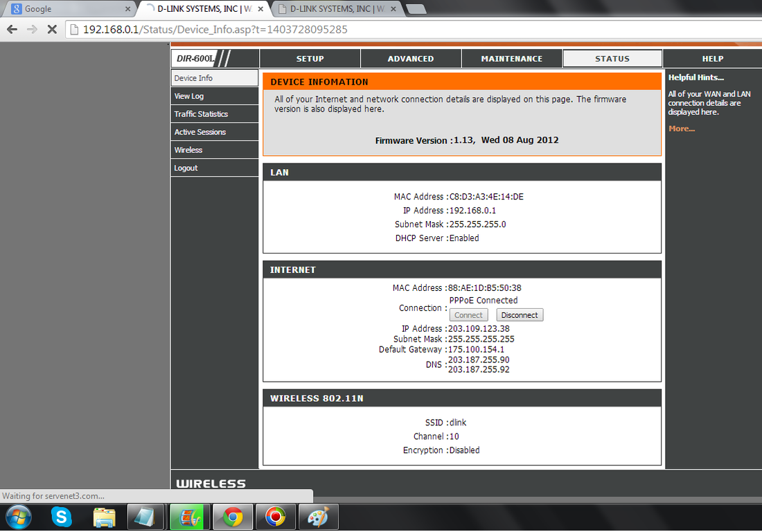Click the Disconnect button
The height and width of the screenshot is (532, 762).
520,314
